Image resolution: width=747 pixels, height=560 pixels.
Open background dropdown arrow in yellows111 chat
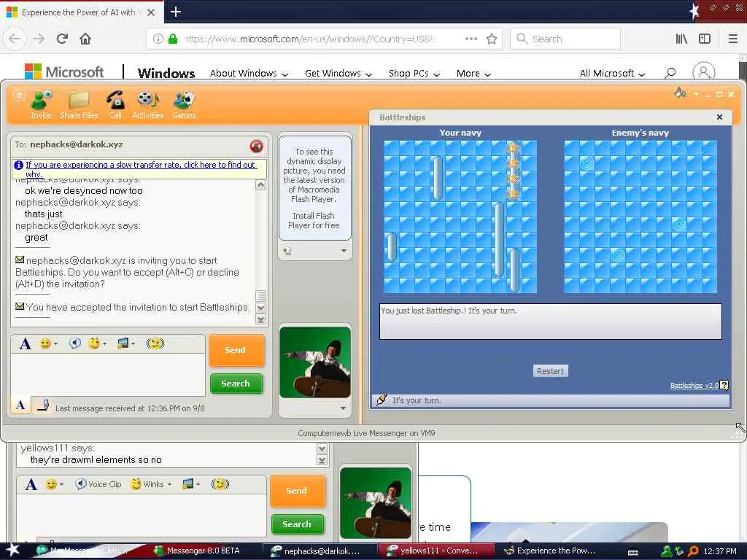198,485
